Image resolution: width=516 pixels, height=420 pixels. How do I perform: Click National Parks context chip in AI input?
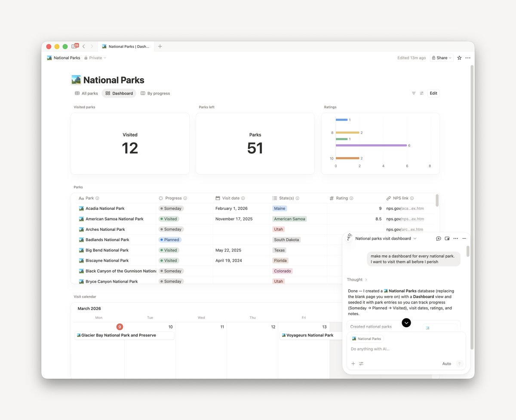[x=366, y=339]
